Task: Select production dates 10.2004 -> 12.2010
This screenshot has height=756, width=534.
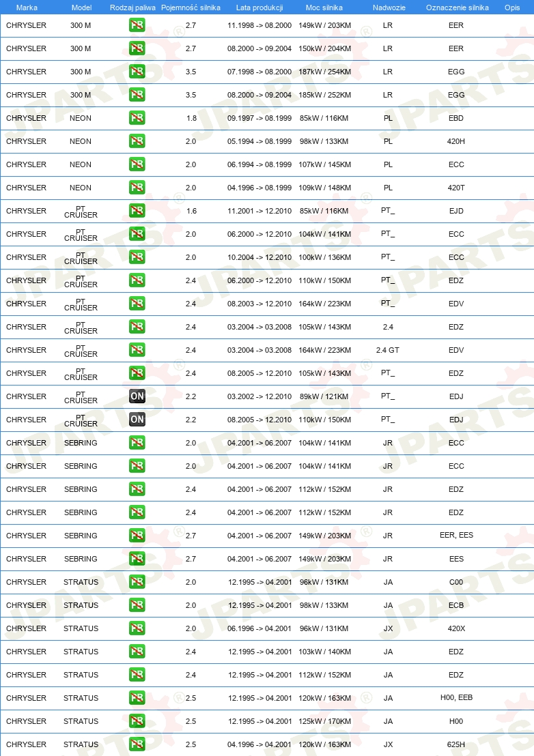Action: pos(259,257)
